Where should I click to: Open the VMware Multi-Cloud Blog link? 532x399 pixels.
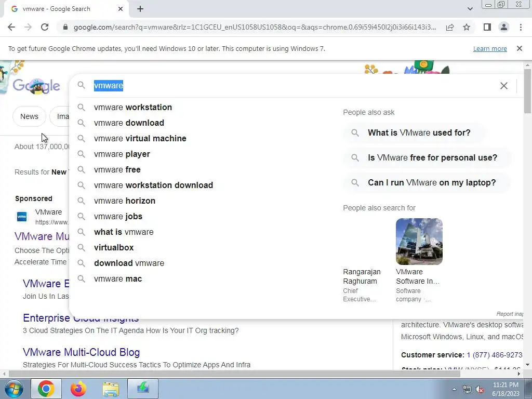(82, 352)
